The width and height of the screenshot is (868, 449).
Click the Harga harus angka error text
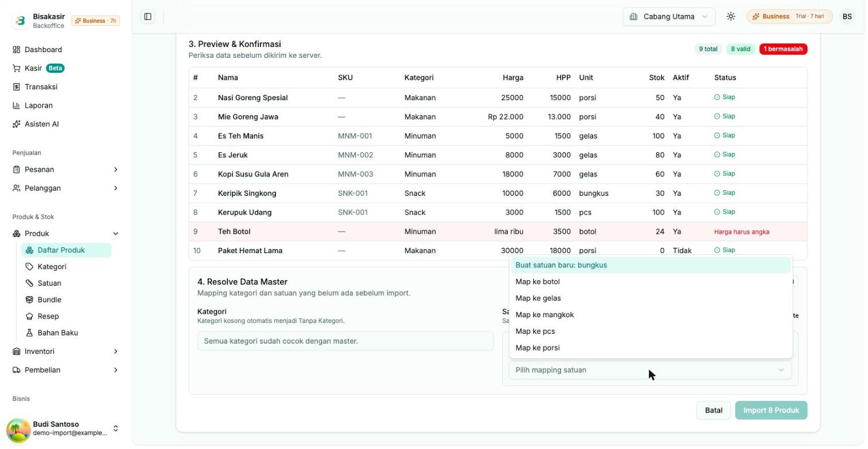click(741, 232)
